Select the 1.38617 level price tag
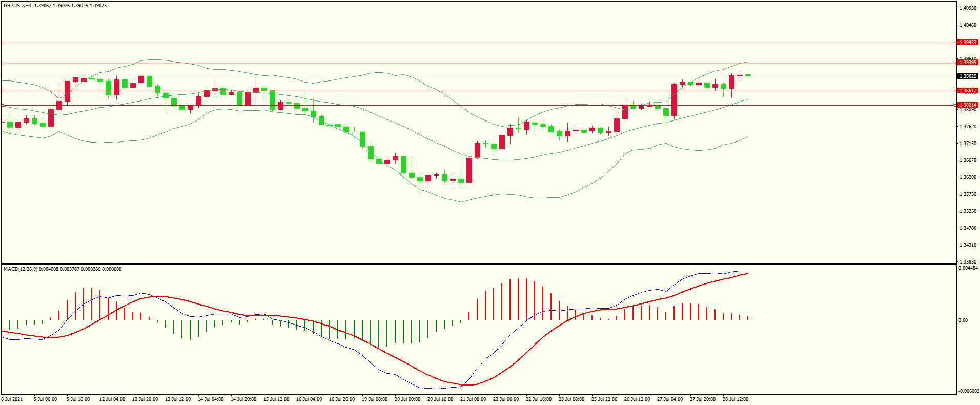This screenshot has width=980, height=405. [968, 91]
